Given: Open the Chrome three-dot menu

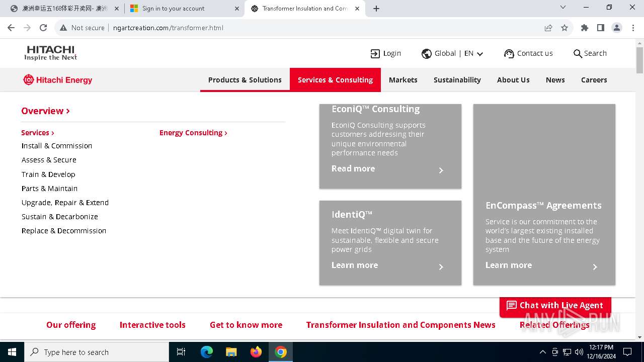Looking at the screenshot, I should coord(633,28).
